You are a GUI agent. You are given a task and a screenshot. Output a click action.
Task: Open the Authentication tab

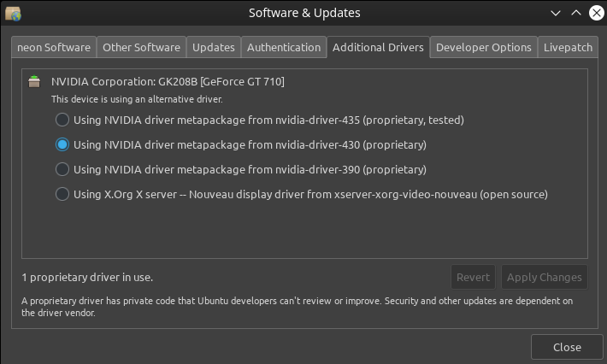click(284, 47)
